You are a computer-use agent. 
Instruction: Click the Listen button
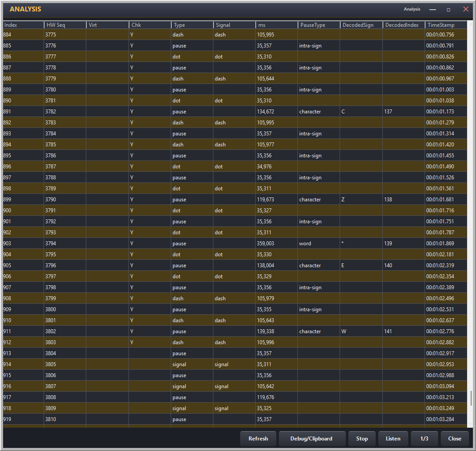click(x=393, y=439)
